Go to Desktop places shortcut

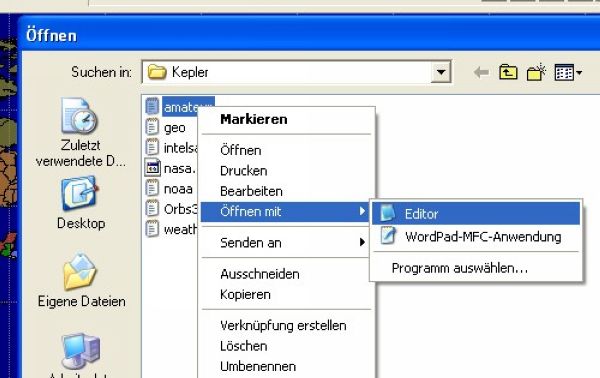coord(80,203)
